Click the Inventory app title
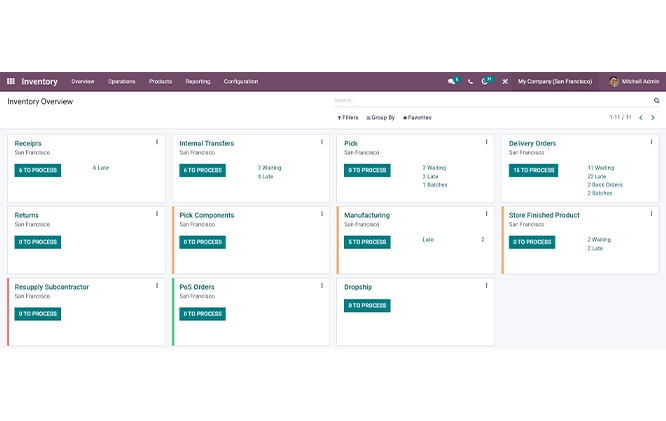Image resolution: width=666 pixels, height=421 pixels. 40,82
